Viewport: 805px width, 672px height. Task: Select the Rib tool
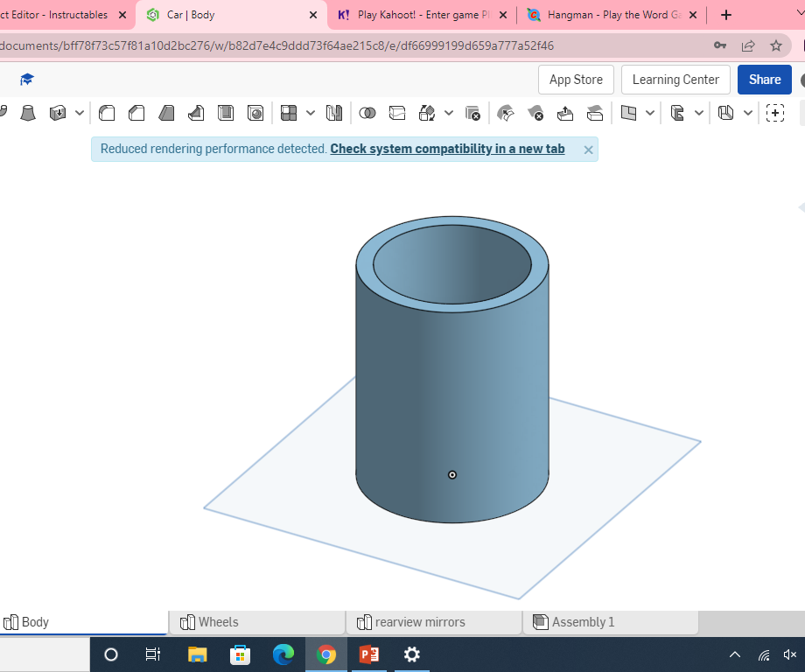point(196,113)
